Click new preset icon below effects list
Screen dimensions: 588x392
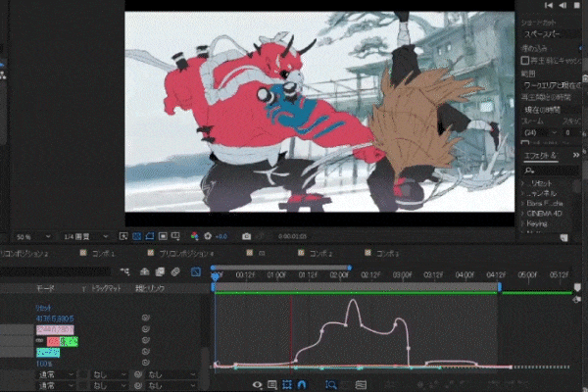[x=564, y=237]
